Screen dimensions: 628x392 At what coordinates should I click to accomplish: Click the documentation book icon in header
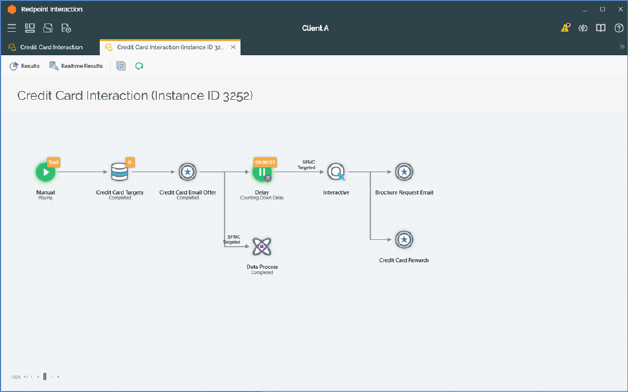coord(601,28)
